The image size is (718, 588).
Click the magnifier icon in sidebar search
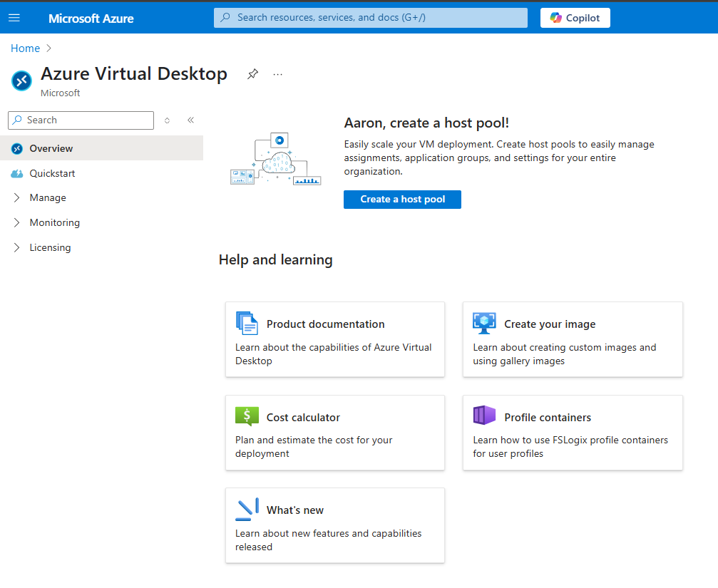point(17,120)
